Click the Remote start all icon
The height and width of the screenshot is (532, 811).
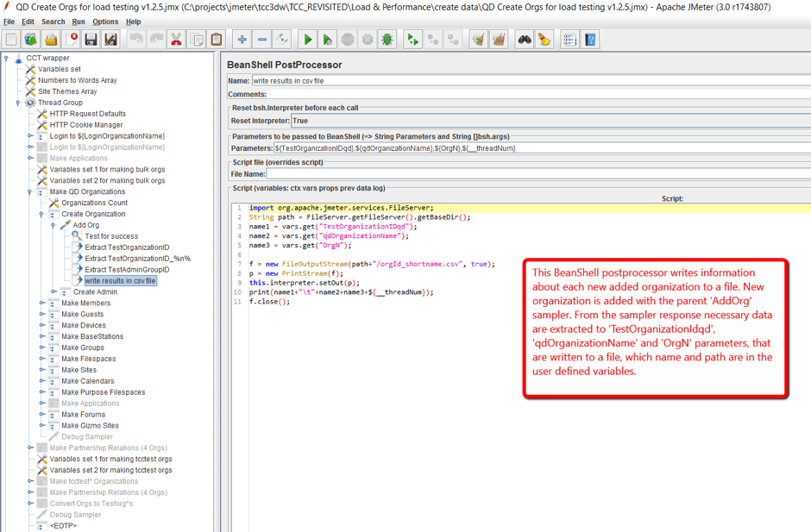pos(412,40)
